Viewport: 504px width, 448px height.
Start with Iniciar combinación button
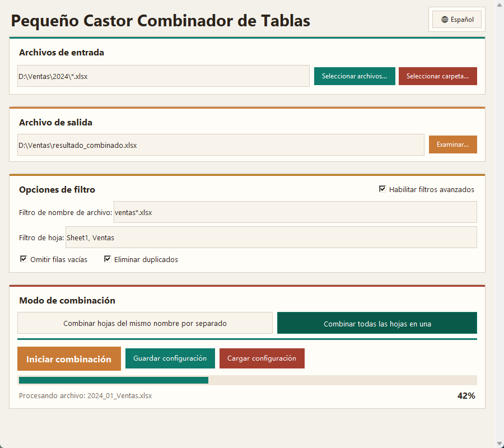(69, 358)
